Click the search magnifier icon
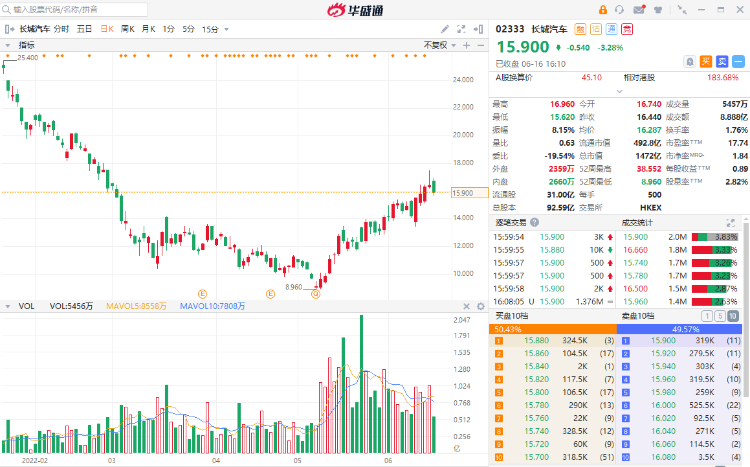 pos(6,10)
